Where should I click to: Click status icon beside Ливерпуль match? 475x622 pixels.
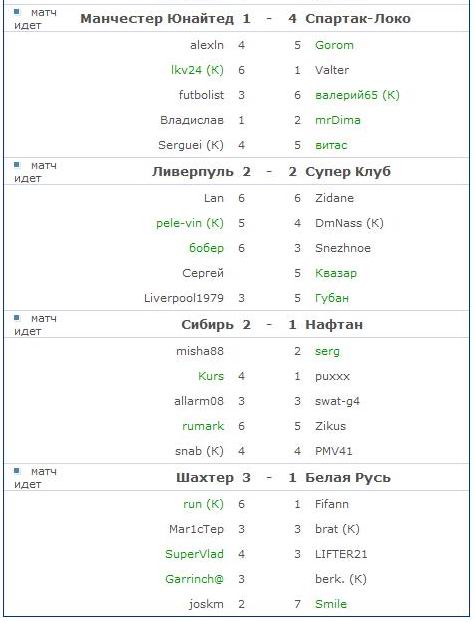point(17,165)
